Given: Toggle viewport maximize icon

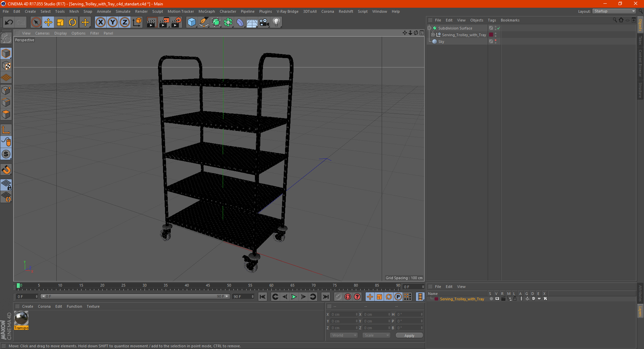Looking at the screenshot, I should 422,33.
